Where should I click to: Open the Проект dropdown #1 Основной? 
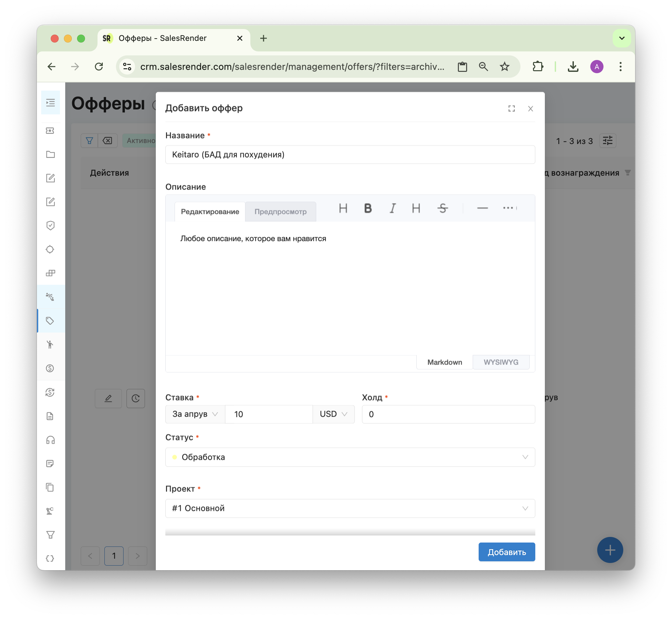(x=350, y=509)
